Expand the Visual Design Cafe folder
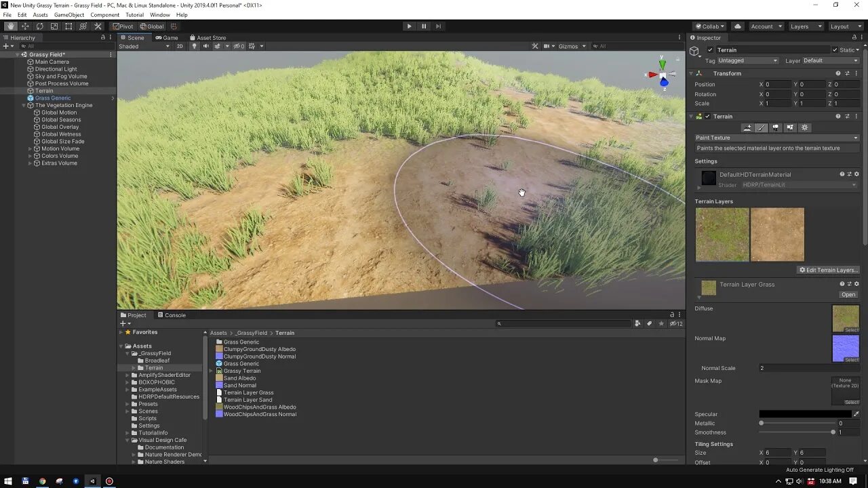Screen dimensions: 868x488 click(134, 440)
